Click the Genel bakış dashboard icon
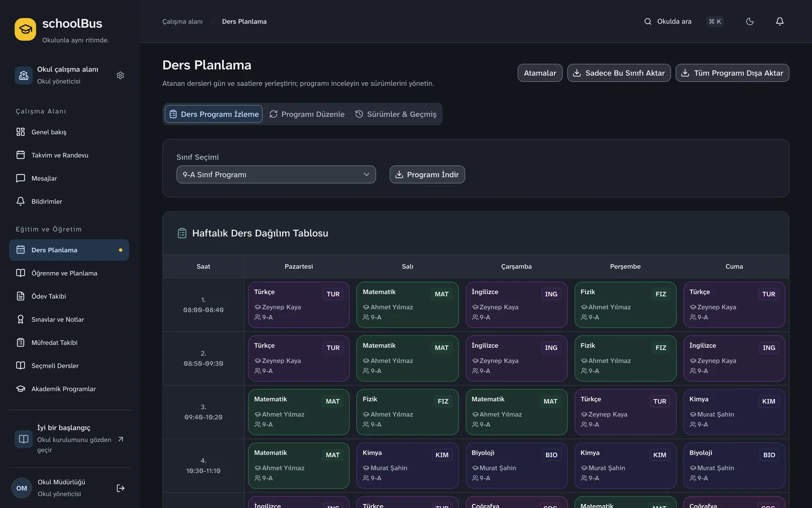The height and width of the screenshot is (508, 812). click(21, 132)
